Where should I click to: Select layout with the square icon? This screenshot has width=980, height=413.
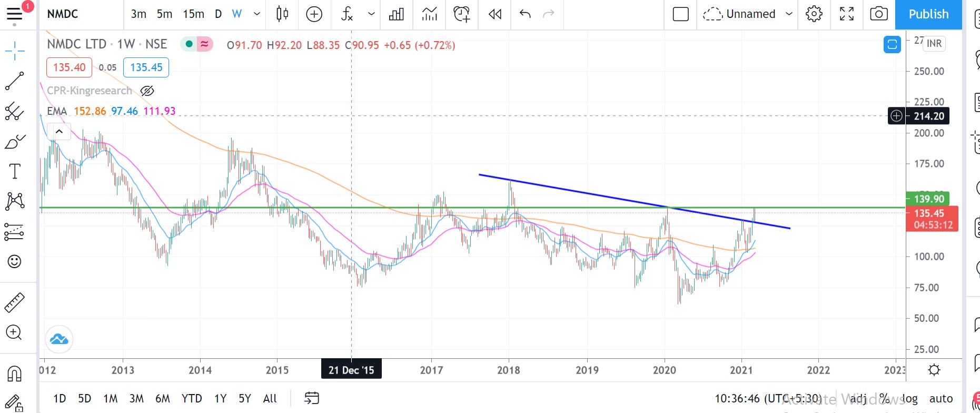coord(681,14)
